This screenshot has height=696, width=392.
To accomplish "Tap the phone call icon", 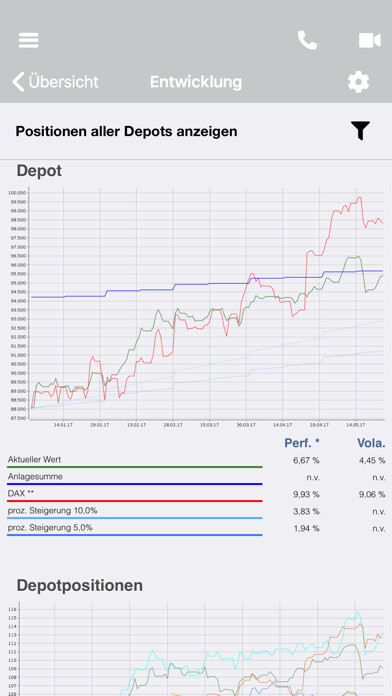I will 307,40.
